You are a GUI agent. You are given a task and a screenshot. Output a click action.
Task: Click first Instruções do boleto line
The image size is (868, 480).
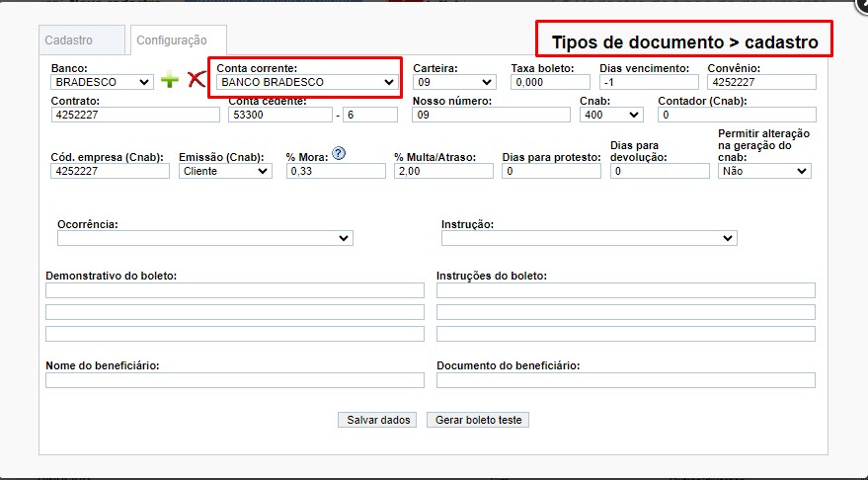click(626, 290)
